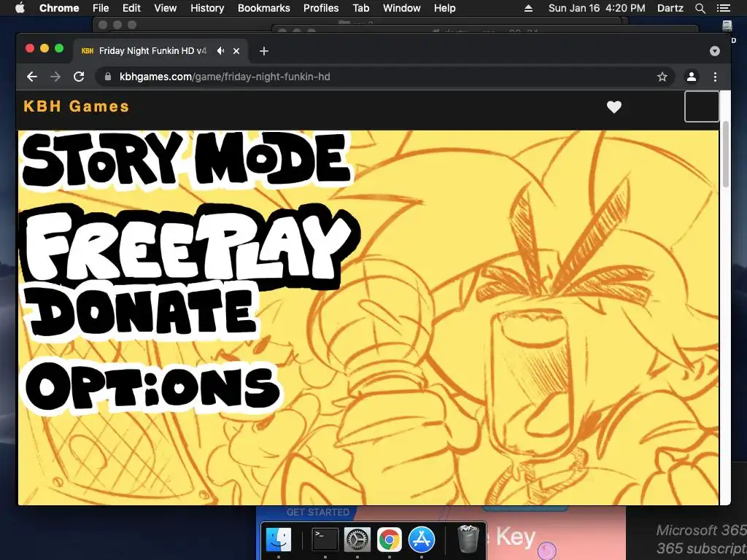The image size is (747, 560).
Task: Open the Help menu
Action: (x=444, y=8)
